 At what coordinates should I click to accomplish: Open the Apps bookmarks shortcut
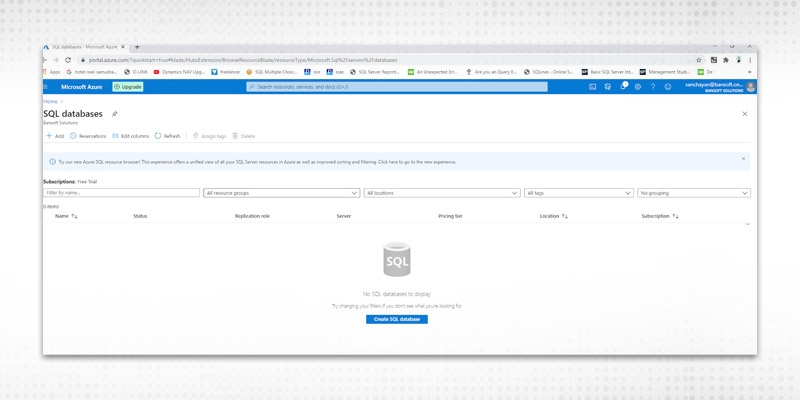coord(52,72)
